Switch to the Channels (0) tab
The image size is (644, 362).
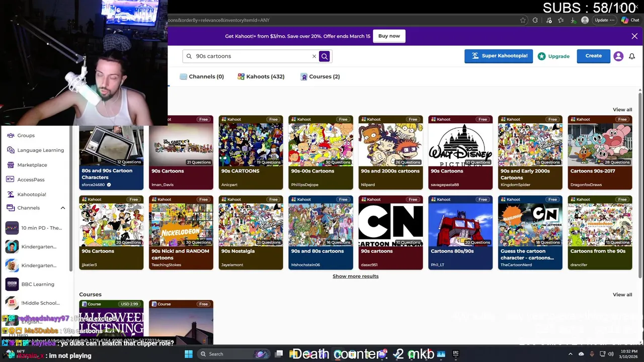(202, 76)
